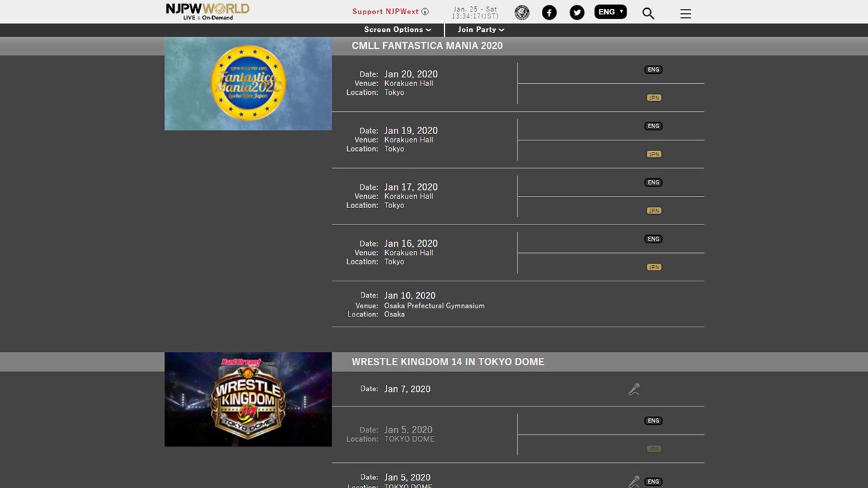This screenshot has height=488, width=868.
Task: Select JPN commentary for Jan 16, 2020
Action: point(654,267)
